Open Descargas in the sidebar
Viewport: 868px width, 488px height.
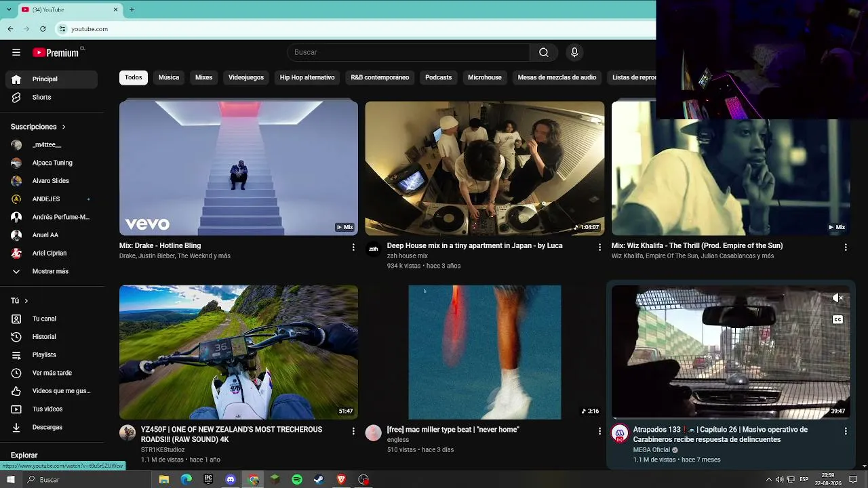(x=52, y=428)
